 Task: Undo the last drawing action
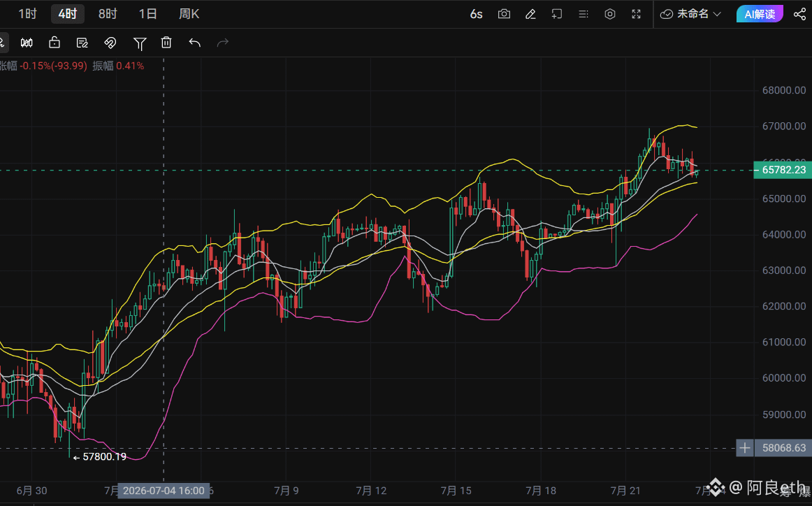[x=195, y=43]
